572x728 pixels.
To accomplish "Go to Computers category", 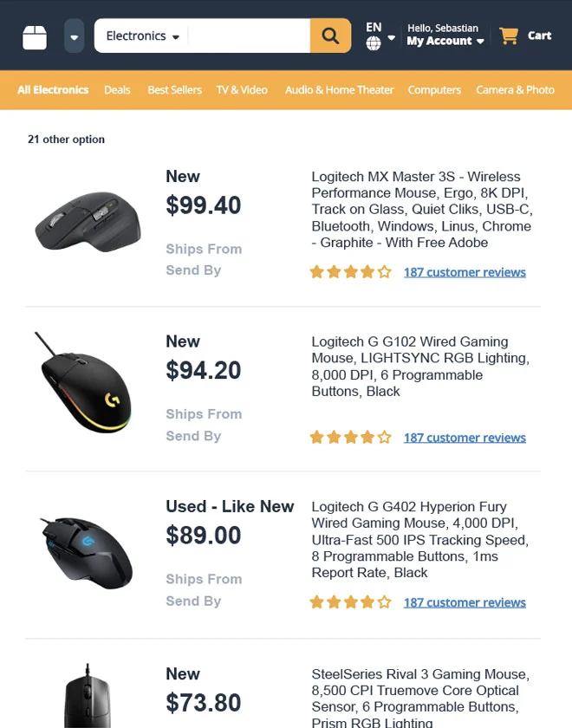I will pyautogui.click(x=434, y=89).
